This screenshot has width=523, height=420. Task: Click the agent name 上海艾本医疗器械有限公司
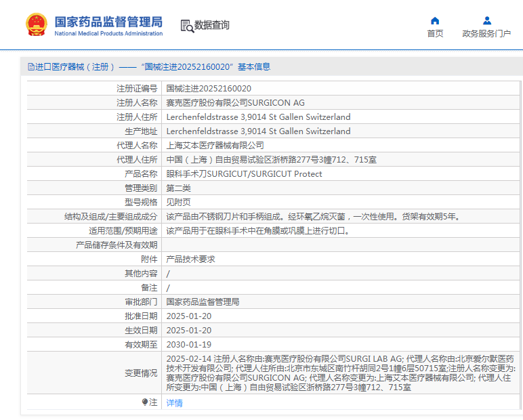point(215,146)
